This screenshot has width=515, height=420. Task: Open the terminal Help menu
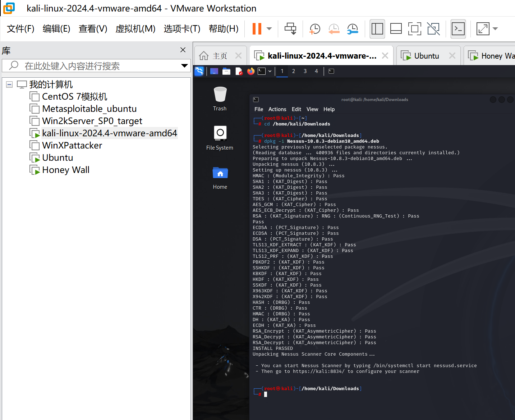click(x=329, y=109)
